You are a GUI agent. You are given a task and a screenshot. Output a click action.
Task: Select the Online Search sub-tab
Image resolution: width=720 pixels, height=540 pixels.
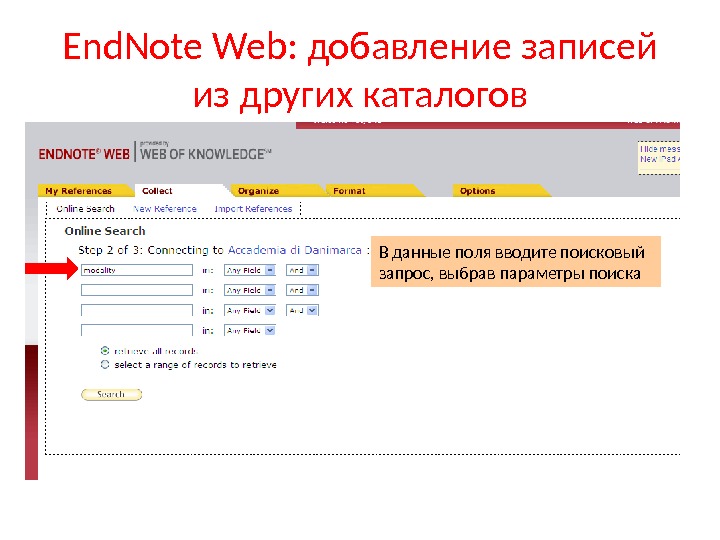tap(85, 208)
